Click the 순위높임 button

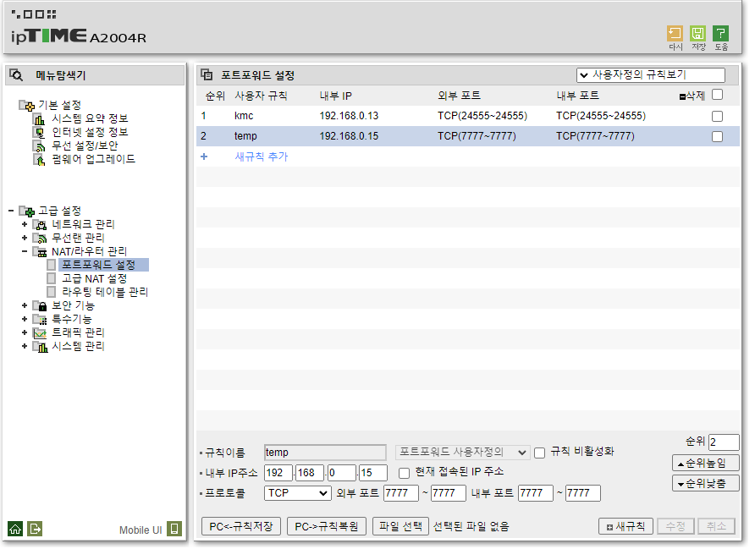[x=706, y=464]
